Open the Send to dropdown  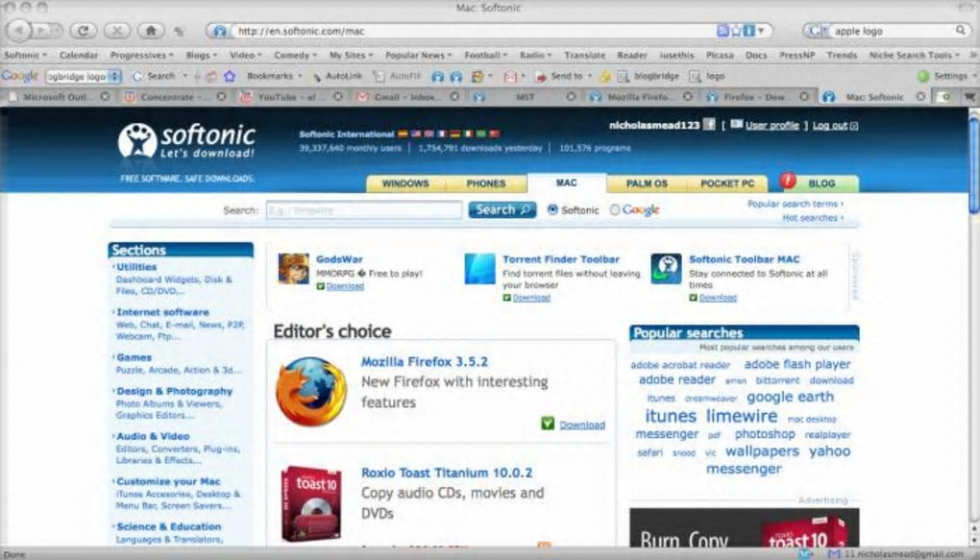click(x=563, y=76)
